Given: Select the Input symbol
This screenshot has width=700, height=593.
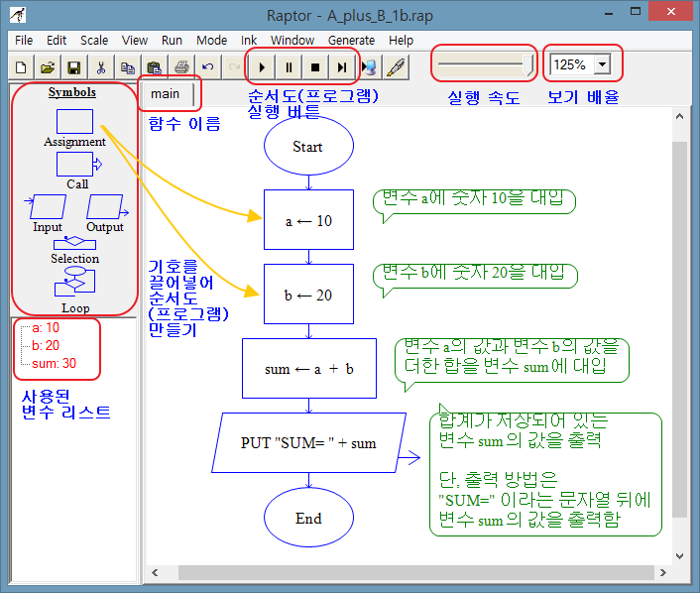Looking at the screenshot, I should [47, 206].
